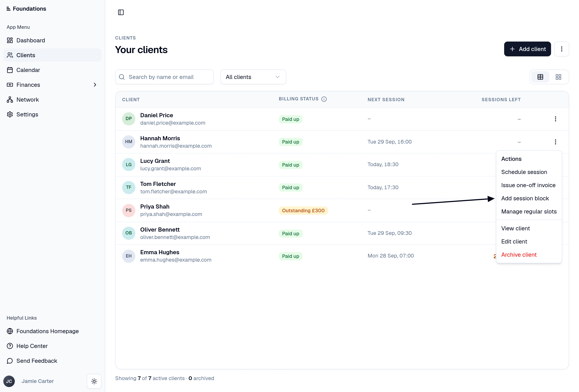Image resolution: width=579 pixels, height=392 pixels.
Task: Open the page options kebab menu
Action: (562, 49)
